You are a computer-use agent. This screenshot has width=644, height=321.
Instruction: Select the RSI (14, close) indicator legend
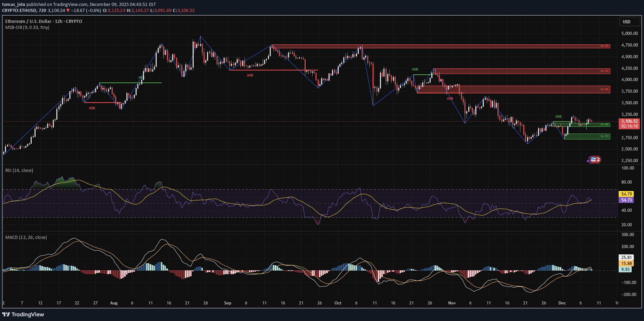[x=19, y=171]
